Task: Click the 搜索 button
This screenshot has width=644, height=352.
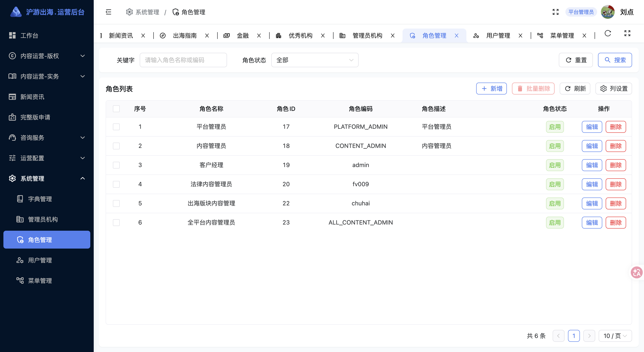Action: pyautogui.click(x=615, y=60)
